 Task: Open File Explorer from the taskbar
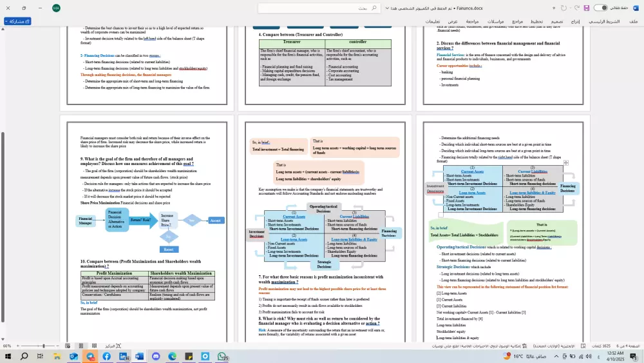coord(57,356)
